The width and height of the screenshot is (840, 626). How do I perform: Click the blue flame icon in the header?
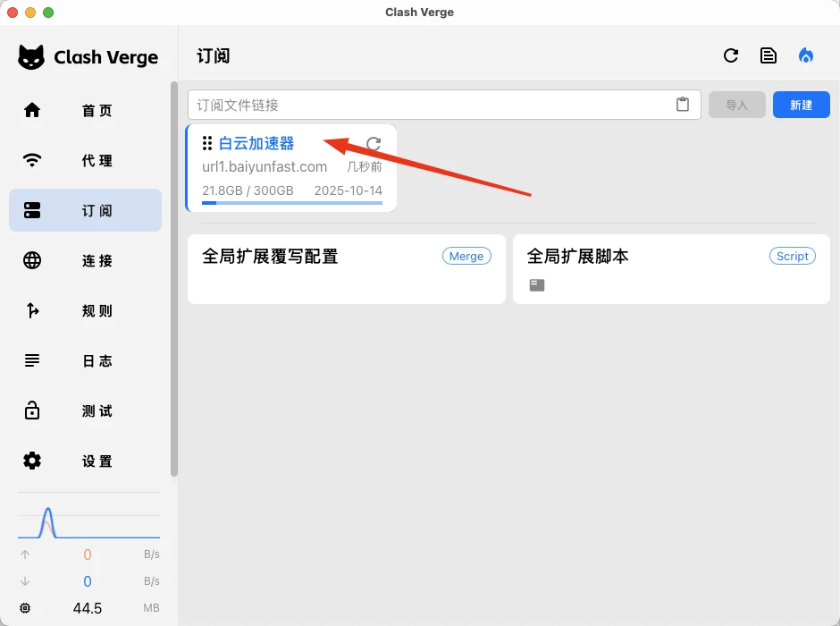[x=805, y=55]
